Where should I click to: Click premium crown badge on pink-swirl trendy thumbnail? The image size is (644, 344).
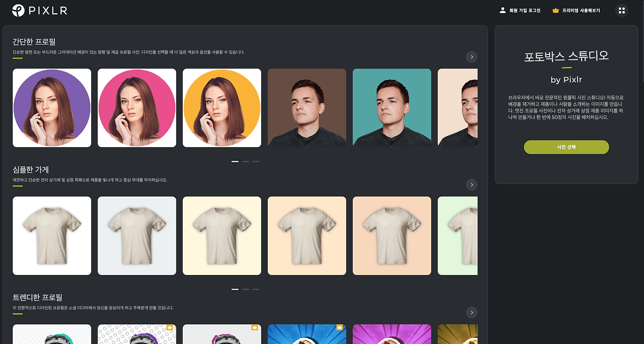click(x=255, y=327)
